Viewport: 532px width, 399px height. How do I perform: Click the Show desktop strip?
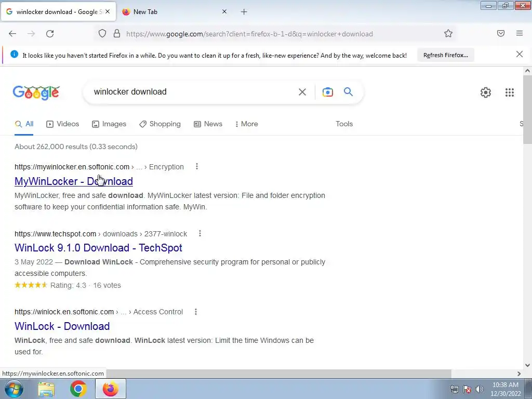[x=529, y=389]
